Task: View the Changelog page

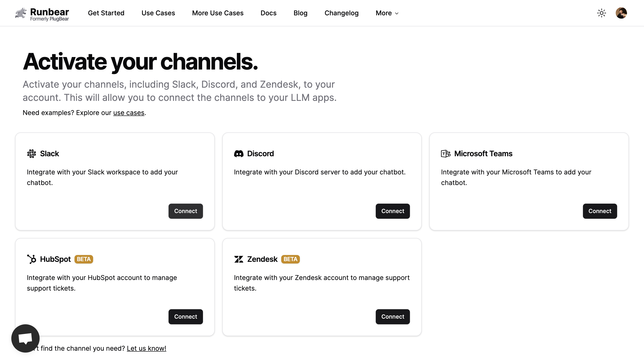Action: pyautogui.click(x=341, y=13)
